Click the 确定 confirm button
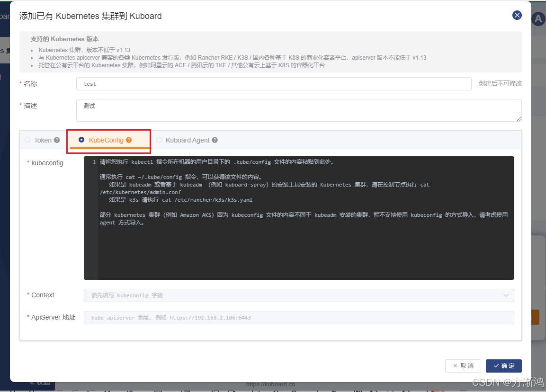Viewport: 546px width, 392px height. point(503,366)
